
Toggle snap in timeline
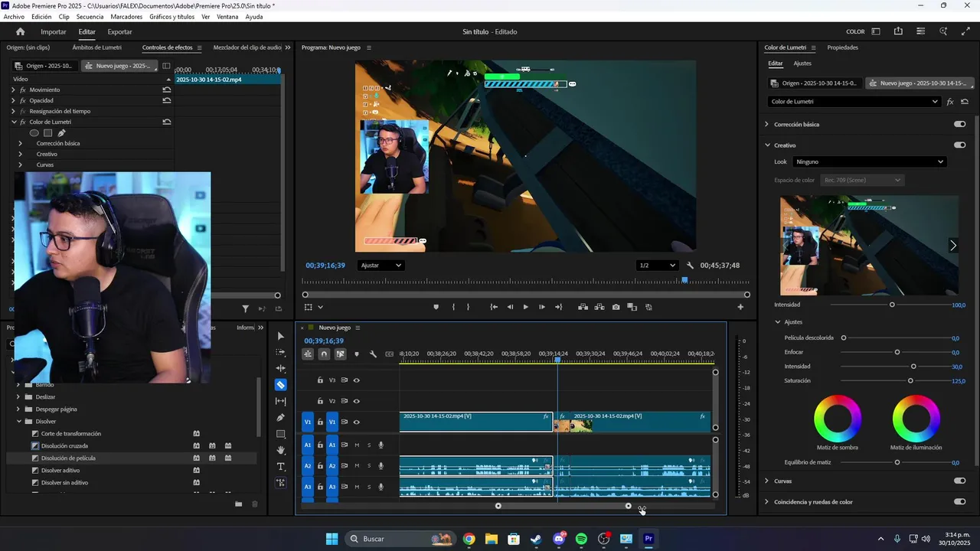324,354
